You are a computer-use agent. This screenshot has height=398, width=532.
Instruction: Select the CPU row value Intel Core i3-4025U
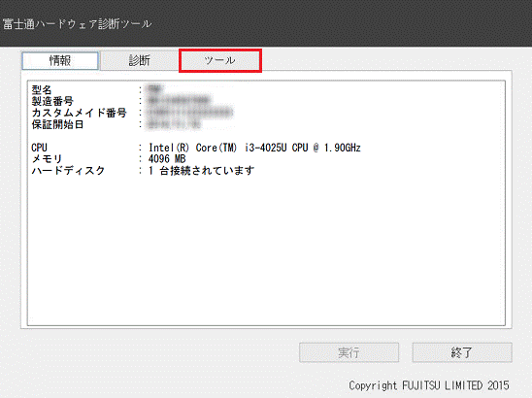pos(254,148)
